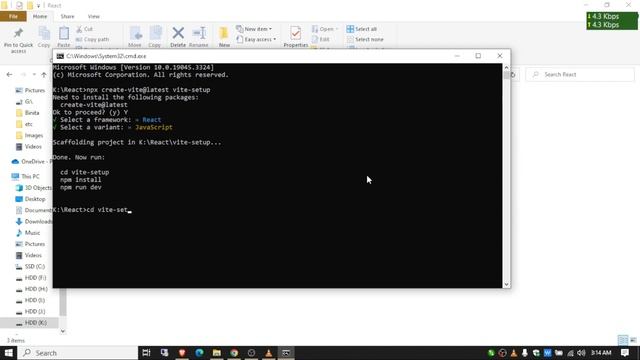Maximize the cmd.exe window

478,56
